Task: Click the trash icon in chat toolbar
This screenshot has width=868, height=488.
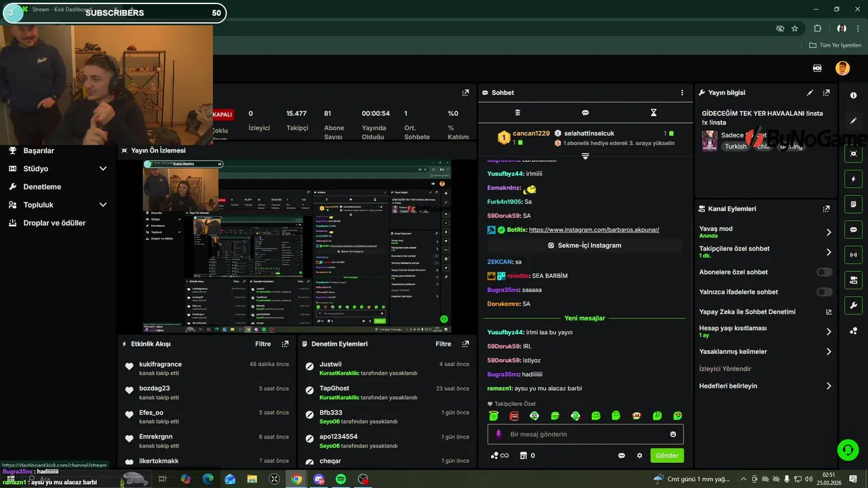Action: point(517,113)
